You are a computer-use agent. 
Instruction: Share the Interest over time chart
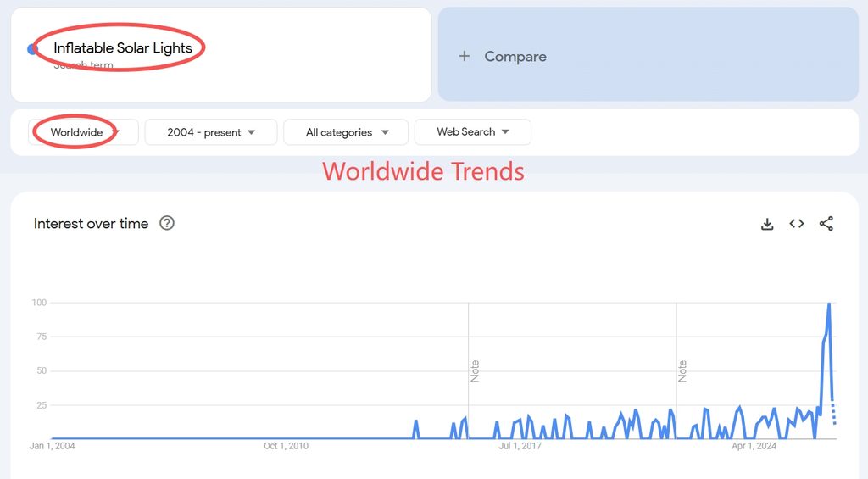tap(826, 224)
